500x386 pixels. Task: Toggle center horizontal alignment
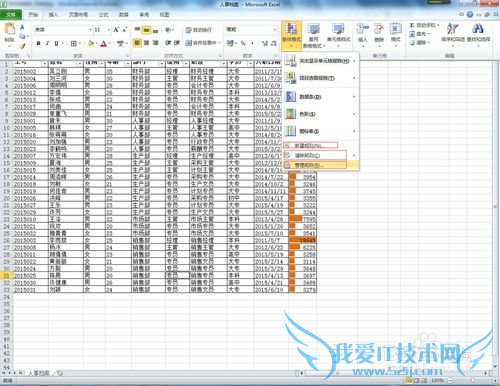[x=146, y=43]
